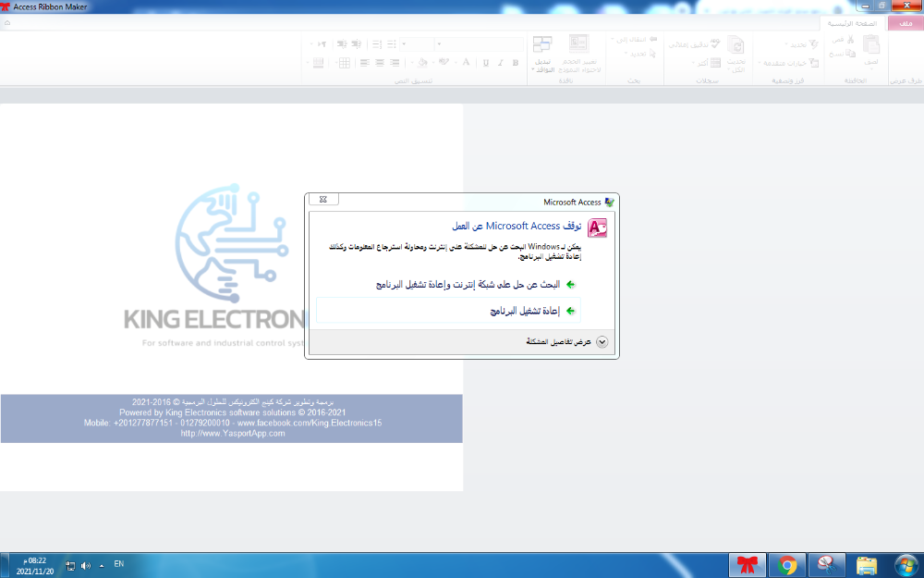Click the alternate row color icon
Image resolution: width=924 pixels, height=578 pixels.
[318, 63]
